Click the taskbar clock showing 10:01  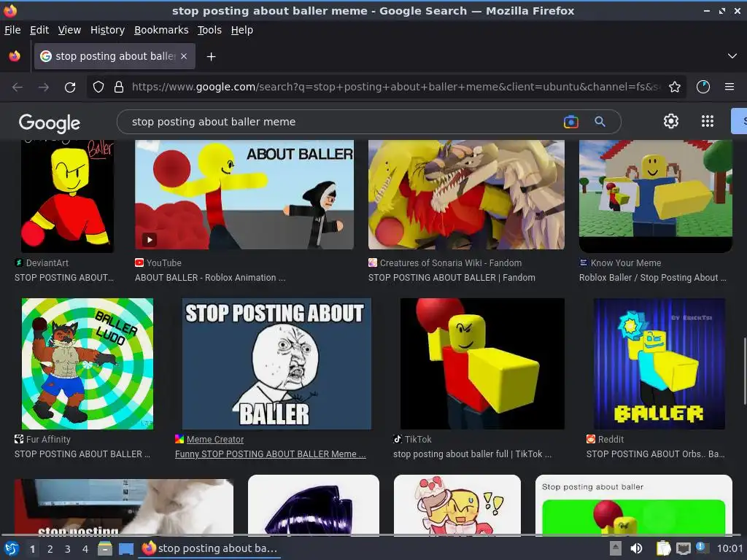point(729,548)
